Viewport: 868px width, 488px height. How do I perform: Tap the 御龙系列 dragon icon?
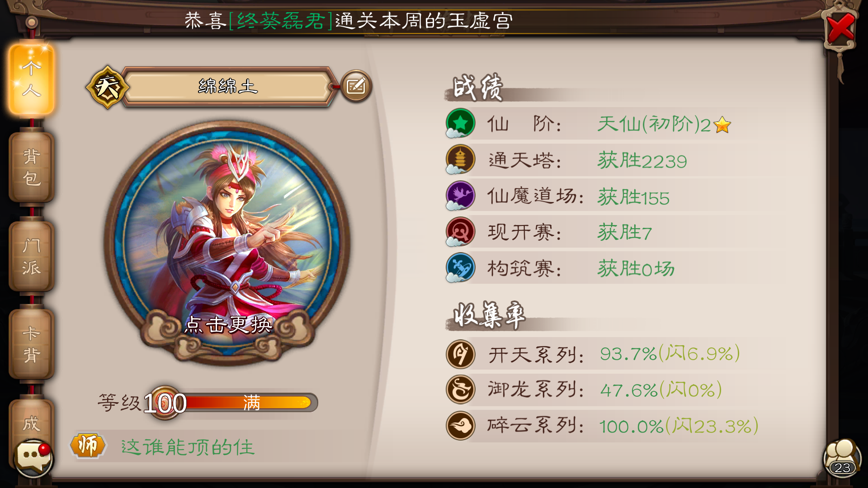[460, 389]
